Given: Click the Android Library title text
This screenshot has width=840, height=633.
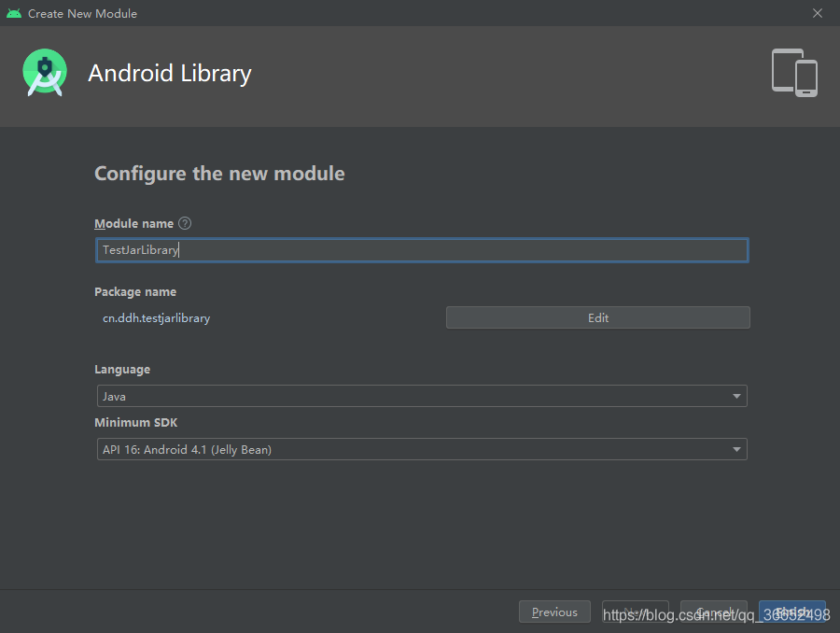Looking at the screenshot, I should click(170, 74).
